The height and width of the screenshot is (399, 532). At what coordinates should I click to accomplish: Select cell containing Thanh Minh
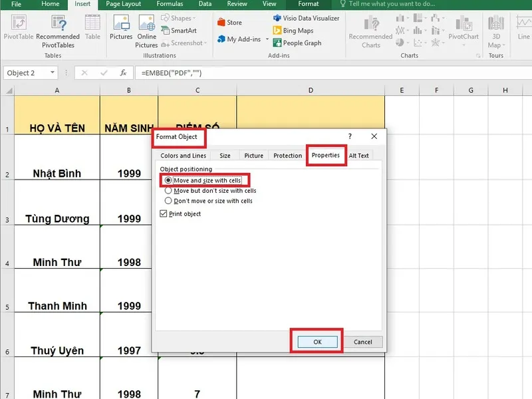click(57, 290)
